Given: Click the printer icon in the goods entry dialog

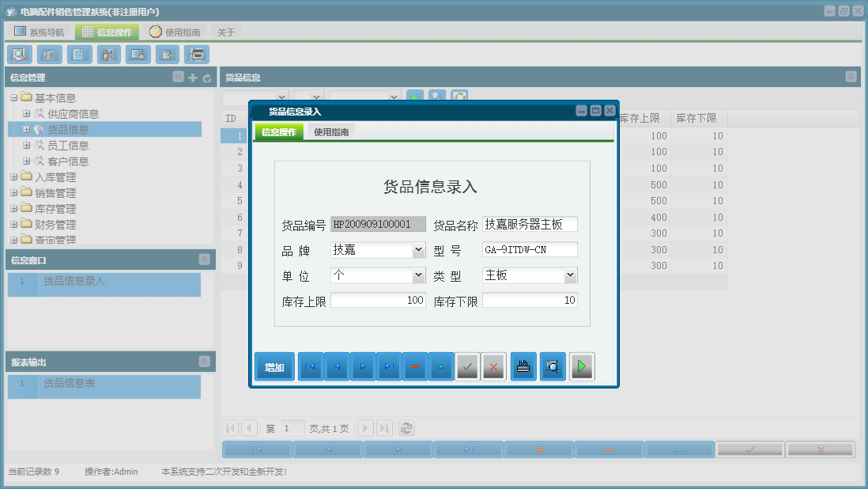Looking at the screenshot, I should coord(523,366).
